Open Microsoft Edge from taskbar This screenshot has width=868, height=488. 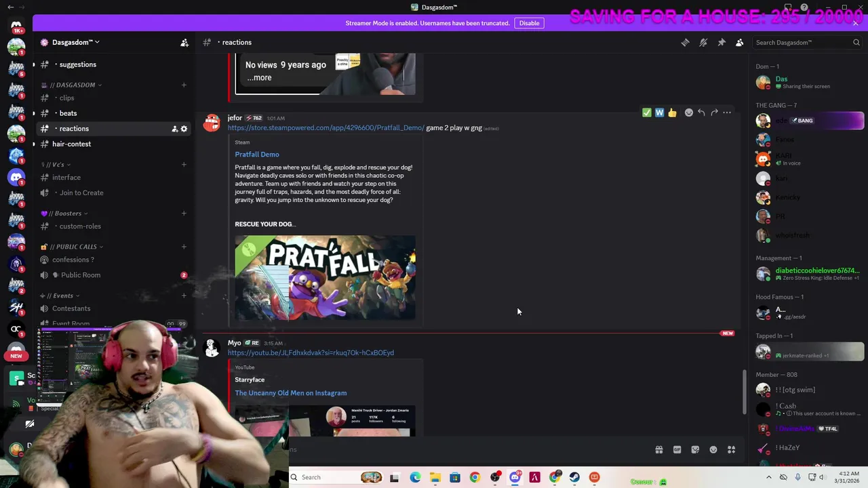coord(415,477)
